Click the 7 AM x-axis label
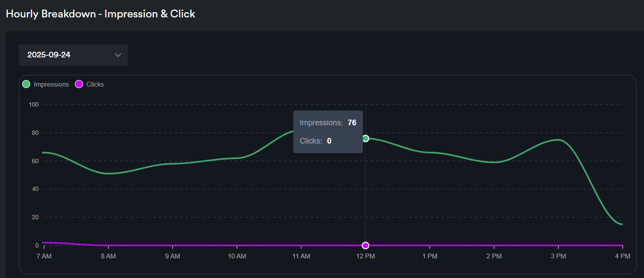Image resolution: width=644 pixels, height=278 pixels. click(x=44, y=257)
